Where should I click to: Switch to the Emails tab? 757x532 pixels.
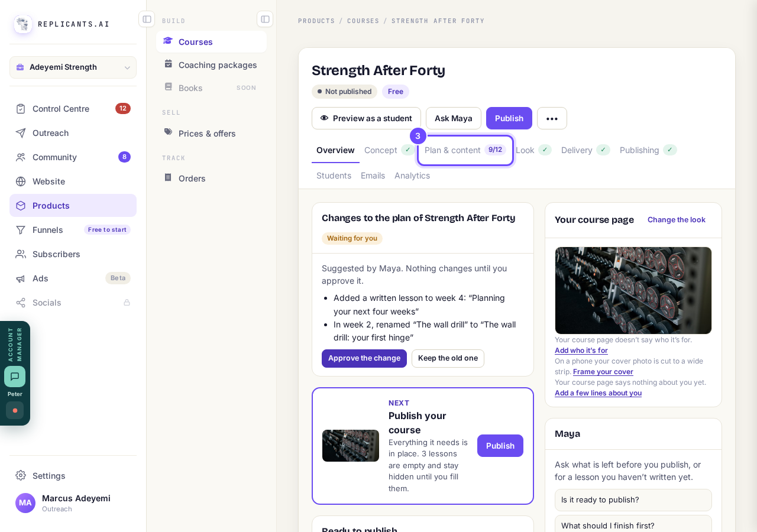(x=373, y=176)
